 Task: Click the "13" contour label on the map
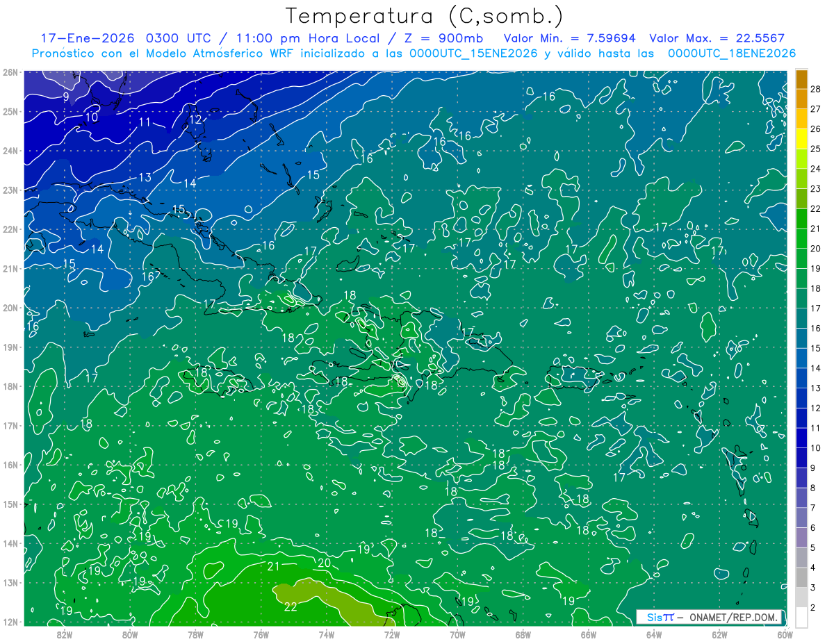coord(145,178)
